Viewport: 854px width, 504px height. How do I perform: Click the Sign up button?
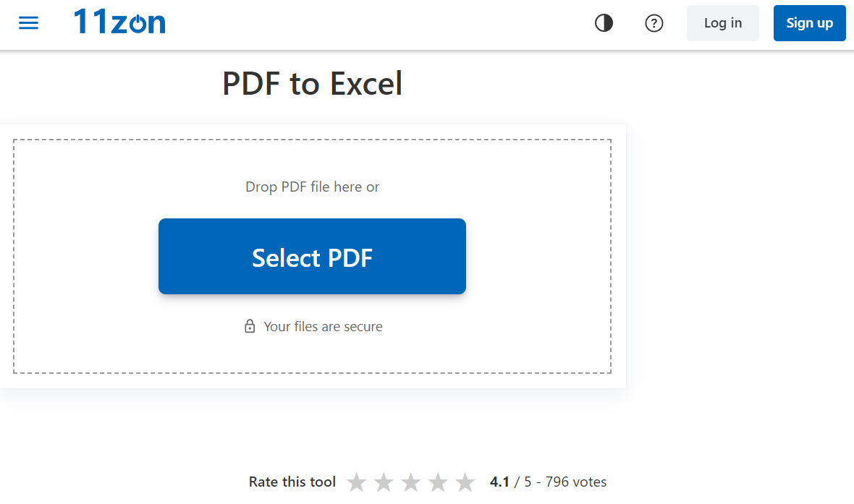point(809,23)
